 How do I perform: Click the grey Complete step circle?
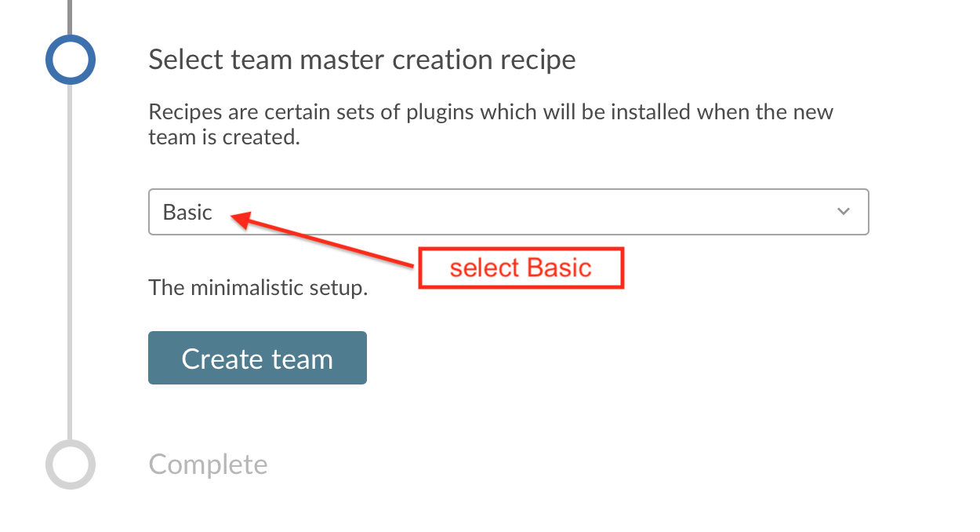click(x=71, y=465)
